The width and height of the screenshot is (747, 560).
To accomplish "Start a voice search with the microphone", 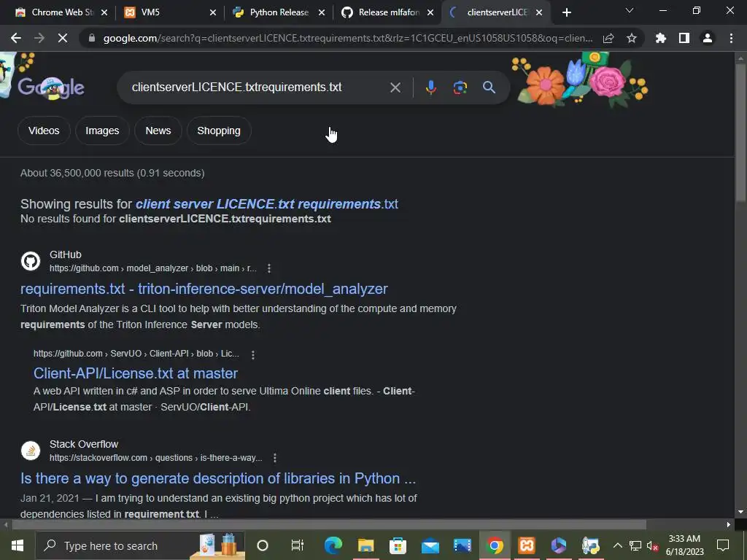I will tap(430, 87).
